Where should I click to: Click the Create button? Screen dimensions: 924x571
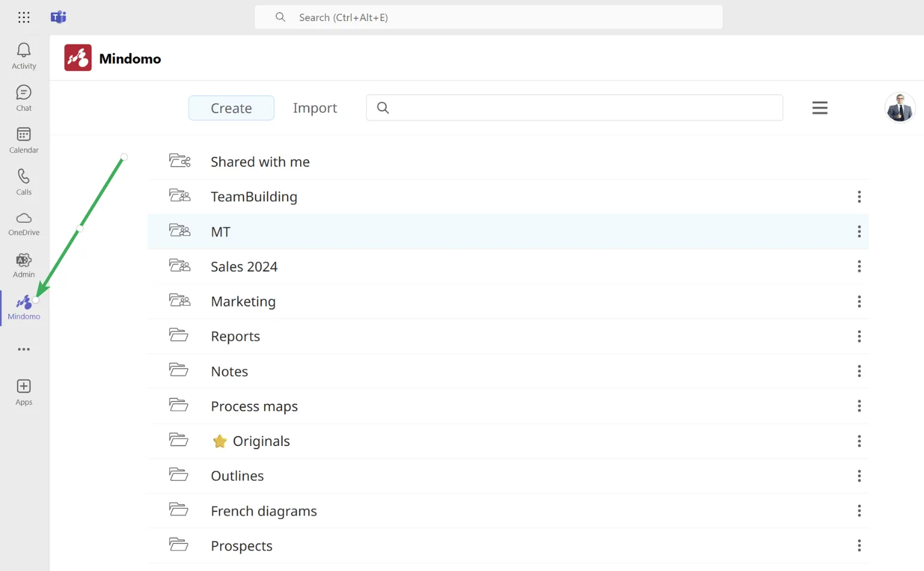[x=231, y=108]
